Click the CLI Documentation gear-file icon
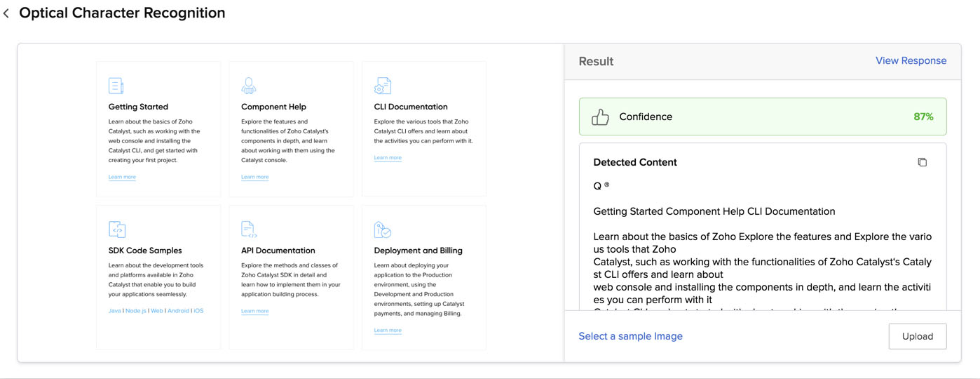Screen dimensions: 980x379 [382, 86]
